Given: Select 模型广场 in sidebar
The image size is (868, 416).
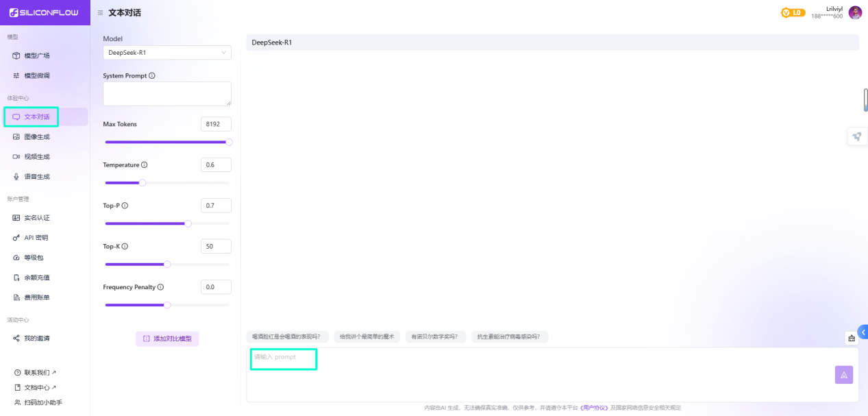Looking at the screenshot, I should coord(36,56).
